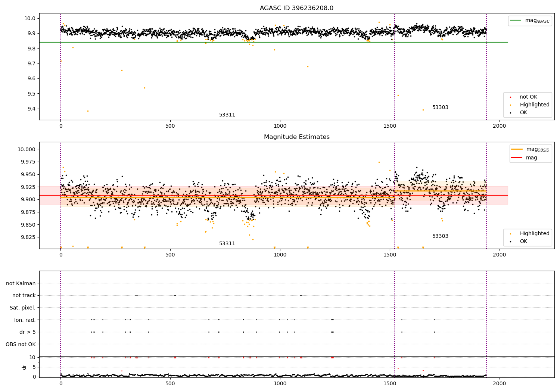This screenshot has width=560, height=392.
Task: Click the 'dr' vertical axis label
Action: click(x=24, y=367)
